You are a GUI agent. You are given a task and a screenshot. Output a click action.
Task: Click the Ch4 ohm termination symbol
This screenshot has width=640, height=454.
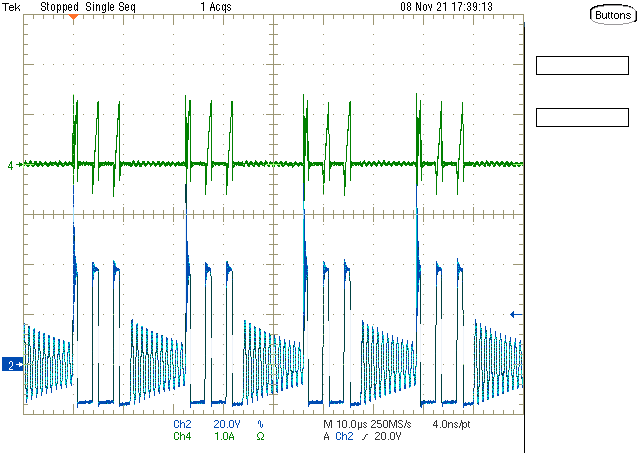[260, 437]
